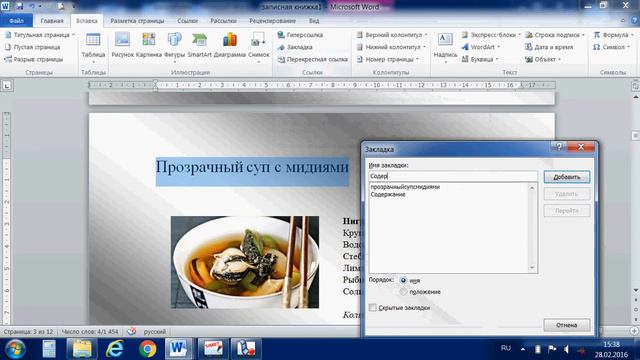Click the Формула equation icon
The width and height of the screenshot is (640, 360).
click(613, 35)
